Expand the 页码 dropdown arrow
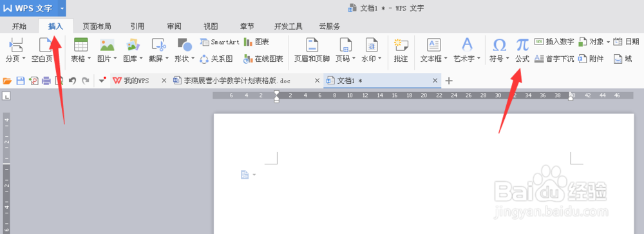The width and height of the screenshot is (644, 234). 354,59
